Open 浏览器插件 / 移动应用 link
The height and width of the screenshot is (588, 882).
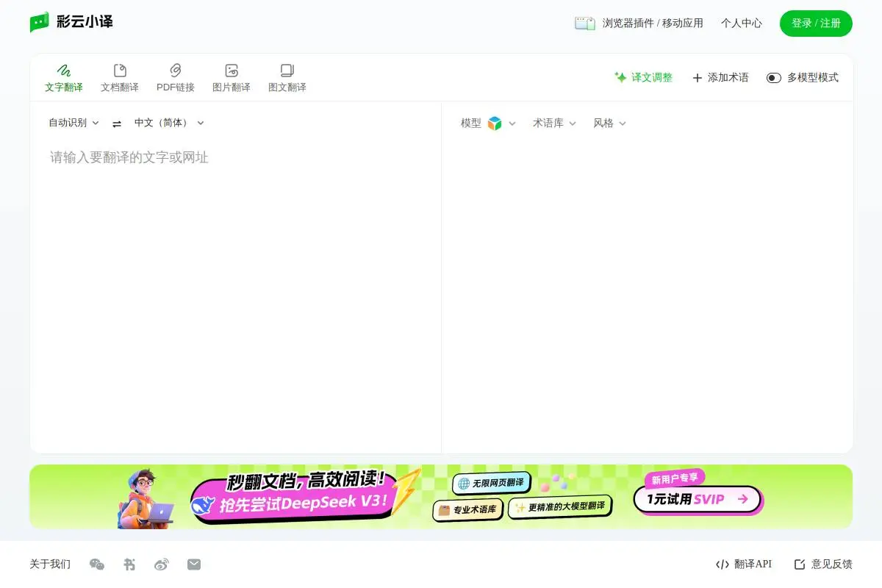[653, 24]
